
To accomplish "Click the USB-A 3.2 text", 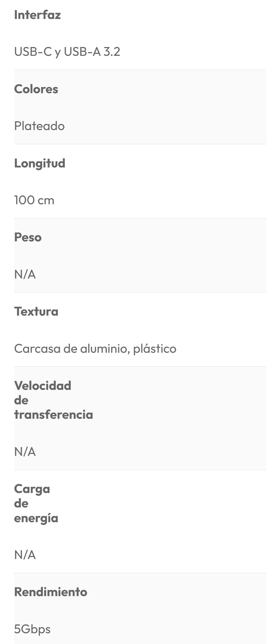I will click(x=92, y=52).
